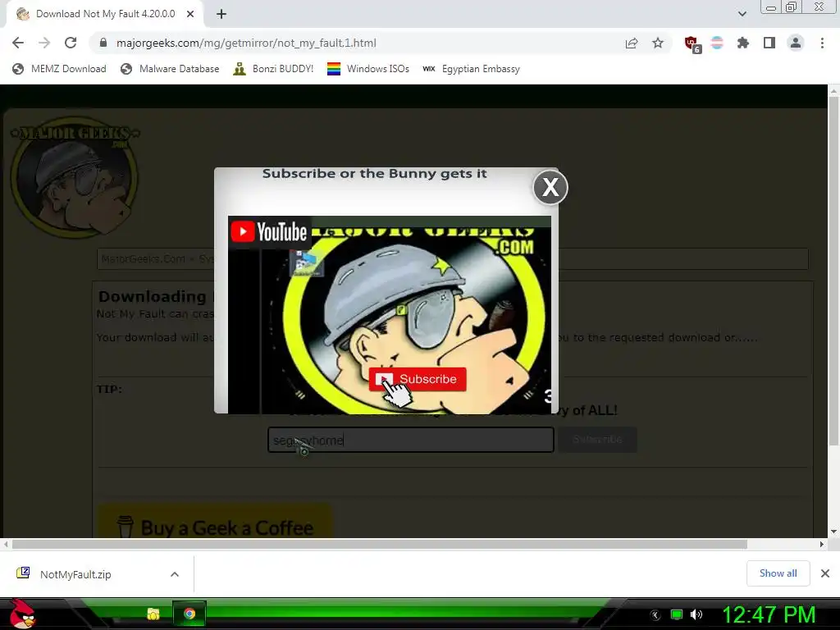Open a new tab with plus button
This screenshot has height=630, width=840.
click(x=221, y=15)
